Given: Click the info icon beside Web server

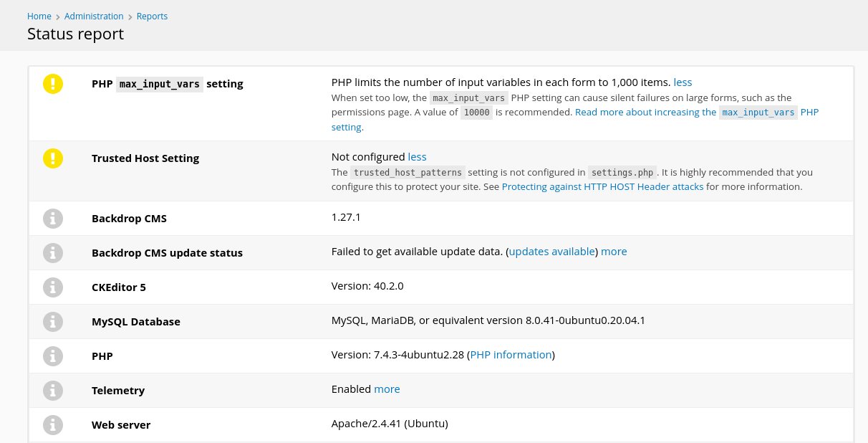Looking at the screenshot, I should pyautogui.click(x=53, y=425).
